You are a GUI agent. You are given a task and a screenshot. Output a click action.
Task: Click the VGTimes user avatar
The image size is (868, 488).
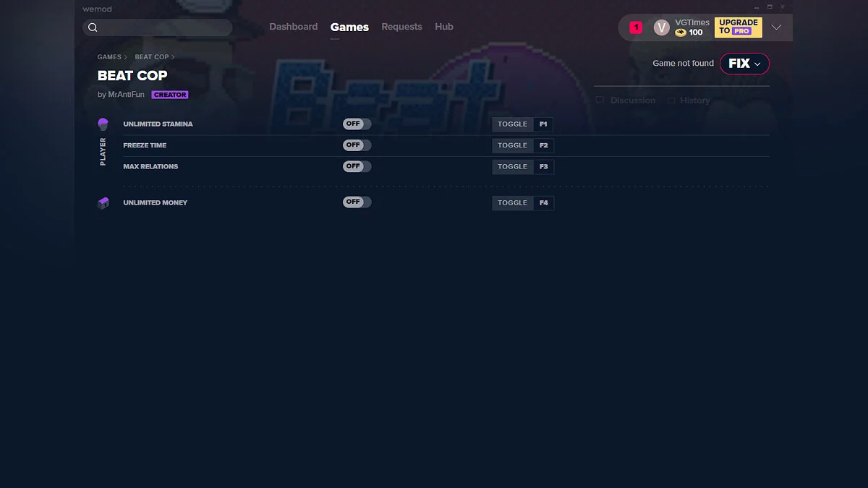pos(661,27)
